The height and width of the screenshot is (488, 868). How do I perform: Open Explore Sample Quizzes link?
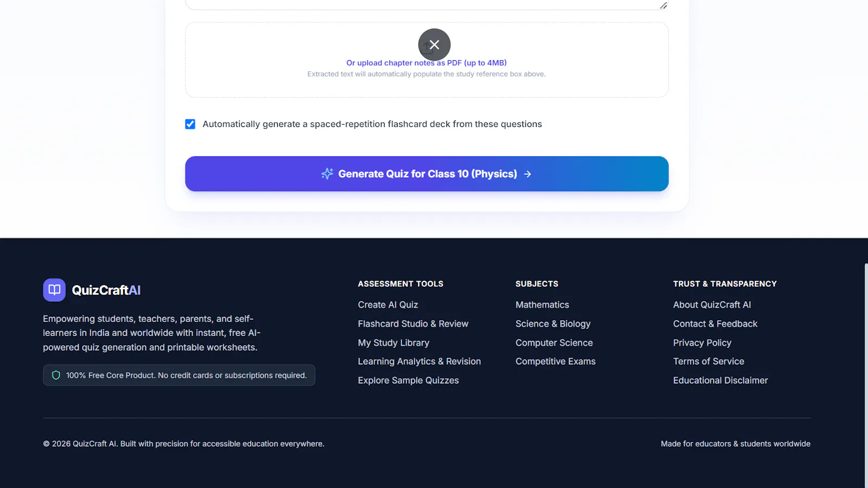[x=409, y=381]
